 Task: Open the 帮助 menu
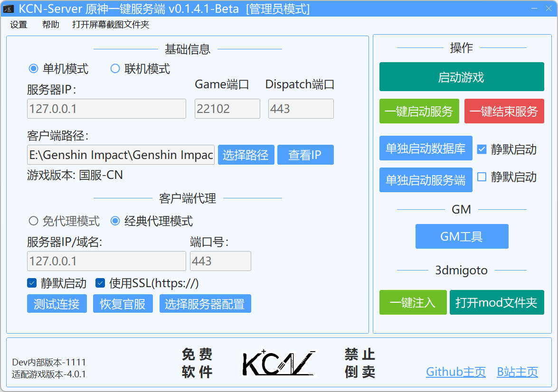pos(50,25)
